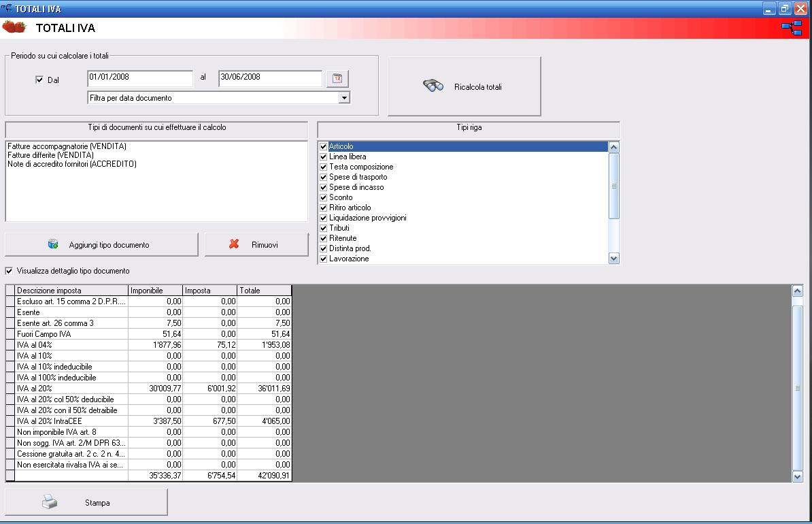The width and height of the screenshot is (812, 524).
Task: Click the totals grid scroll down arrow
Action: (798, 476)
